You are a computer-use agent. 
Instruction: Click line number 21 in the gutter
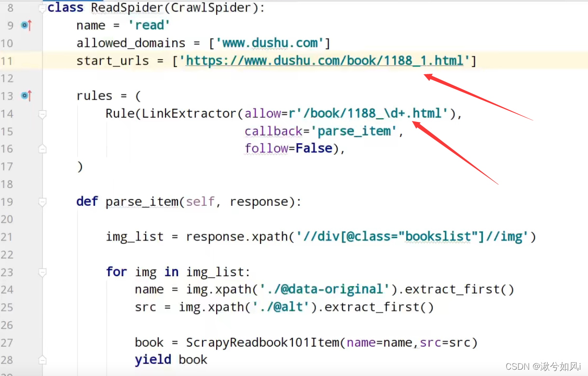pyautogui.click(x=7, y=237)
